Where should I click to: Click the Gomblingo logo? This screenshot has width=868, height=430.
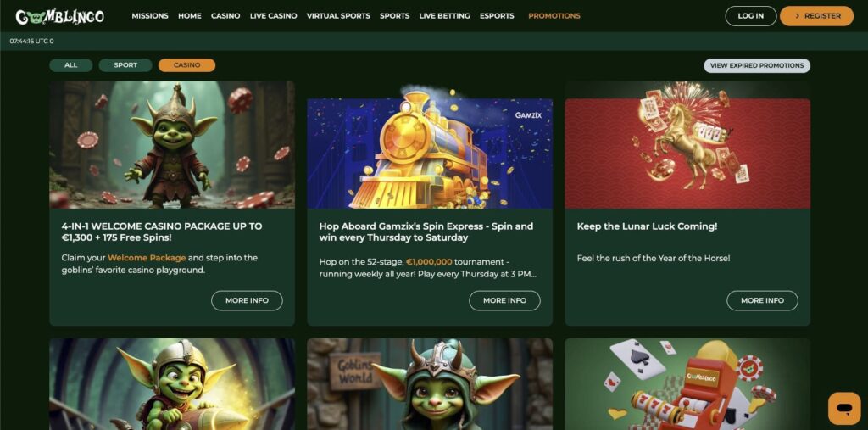pos(60,16)
